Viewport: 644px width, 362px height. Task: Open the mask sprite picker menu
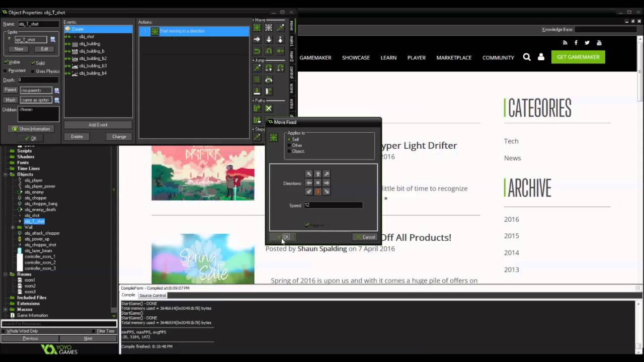(57, 100)
